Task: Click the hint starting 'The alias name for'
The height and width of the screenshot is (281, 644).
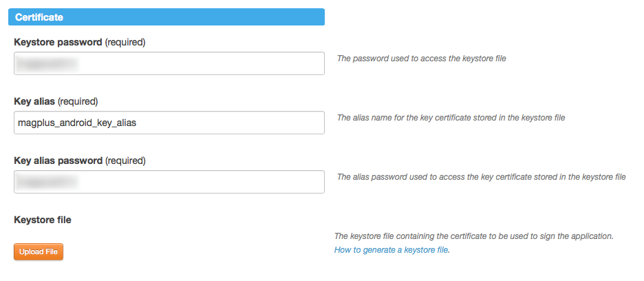Action: click(x=451, y=118)
